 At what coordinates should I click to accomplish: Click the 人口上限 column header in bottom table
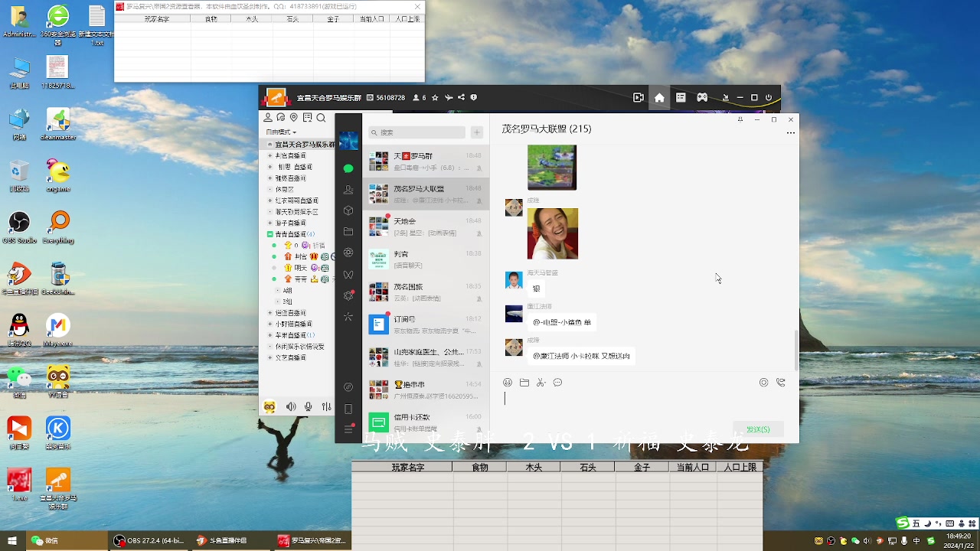point(740,467)
